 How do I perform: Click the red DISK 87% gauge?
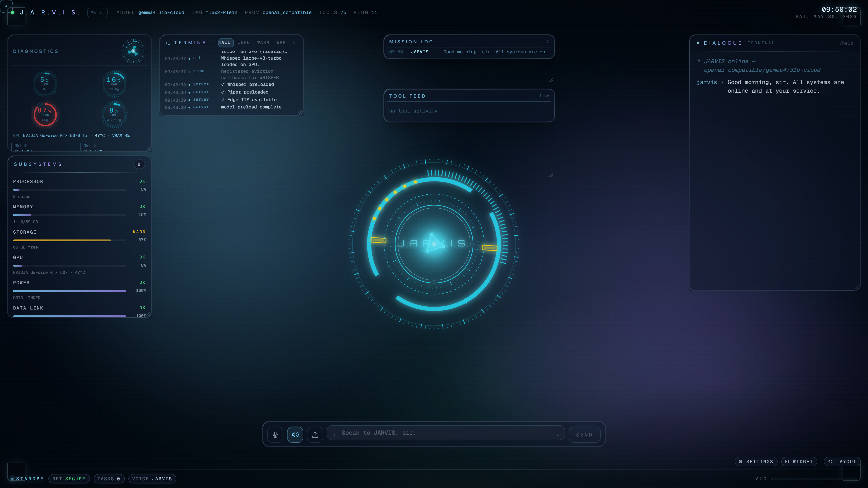point(45,115)
